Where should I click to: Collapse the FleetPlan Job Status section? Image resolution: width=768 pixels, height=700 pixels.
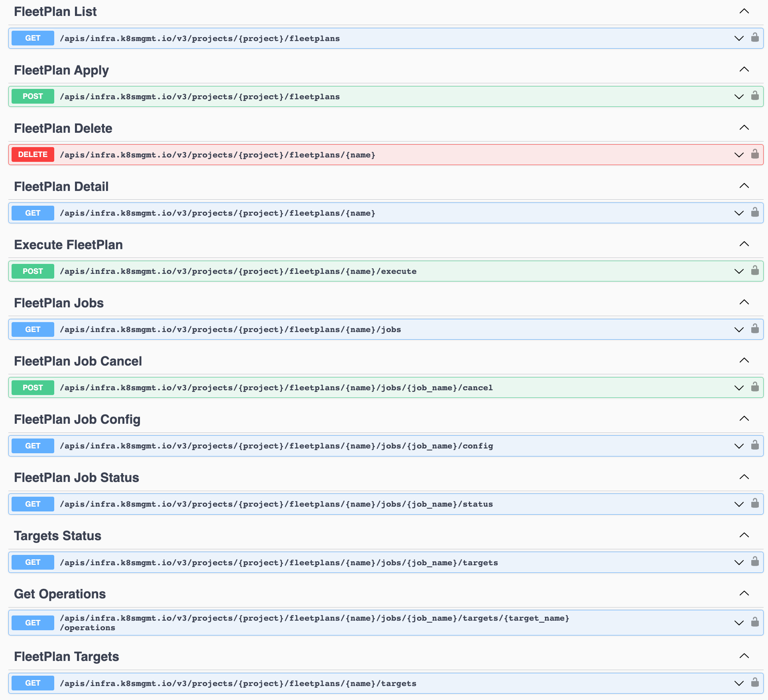[x=744, y=477]
